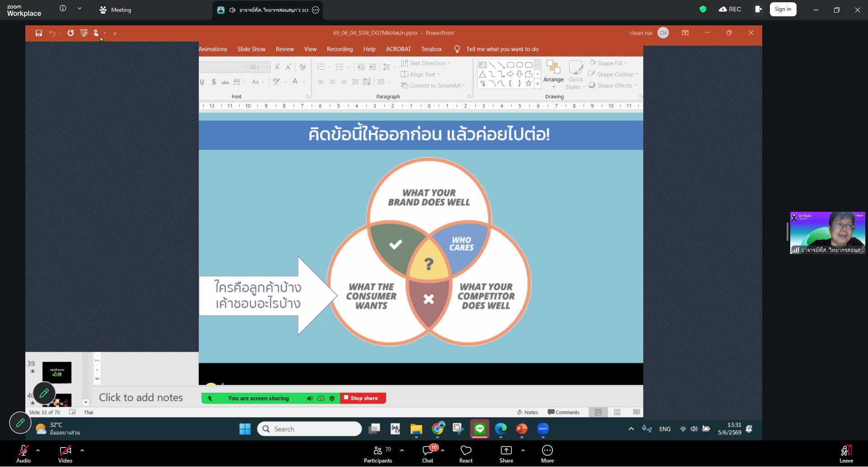Click the Font Color A icon

tap(295, 81)
